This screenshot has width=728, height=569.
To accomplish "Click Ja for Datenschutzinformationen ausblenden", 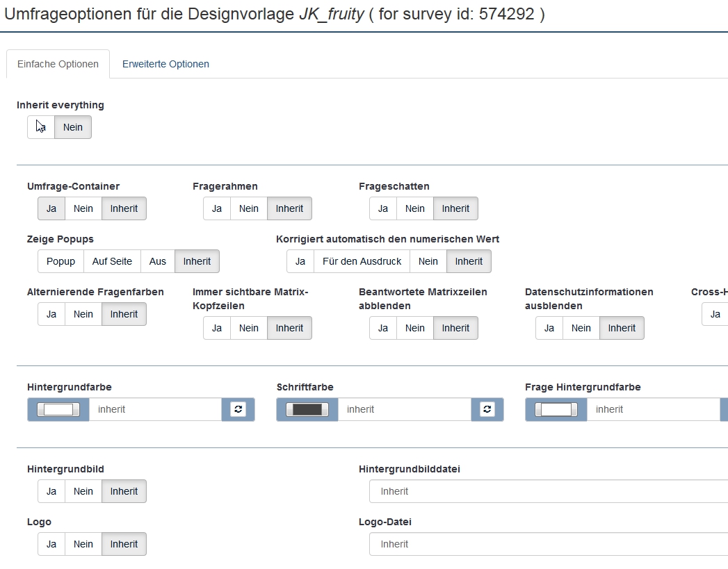I will pos(549,328).
